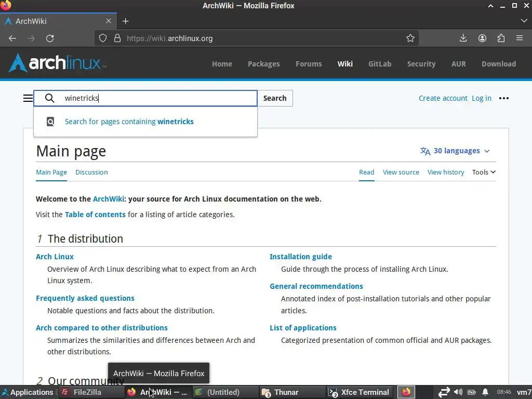The image size is (532, 399).
Task: Open the View history tab
Action: 445,172
